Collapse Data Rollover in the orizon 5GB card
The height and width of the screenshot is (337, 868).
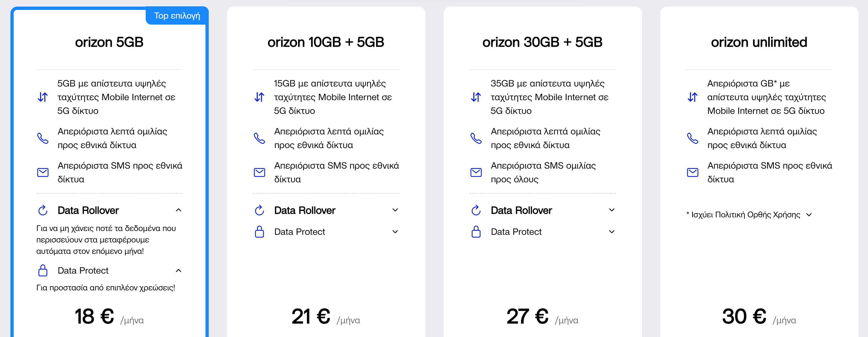[179, 210]
